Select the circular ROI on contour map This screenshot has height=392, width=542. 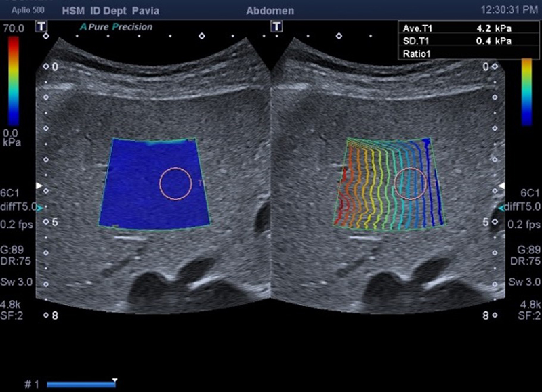(411, 183)
